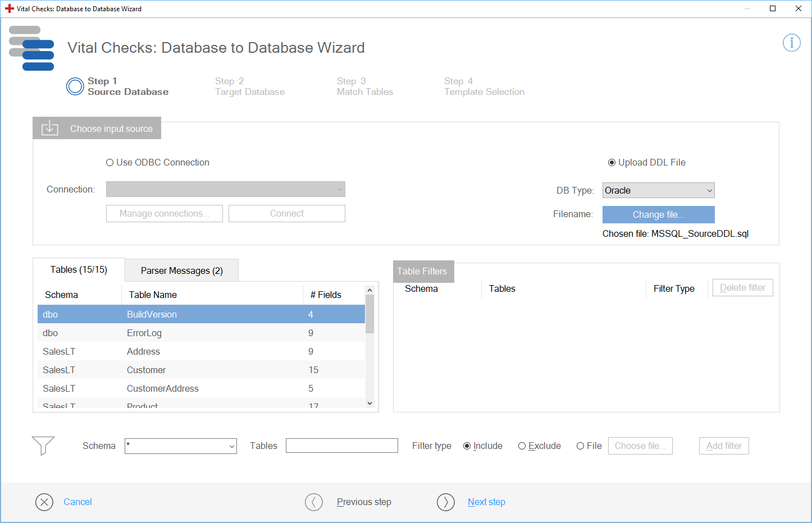The height and width of the screenshot is (523, 812).
Task: Select the Upload DDL File radio button
Action: [612, 163]
